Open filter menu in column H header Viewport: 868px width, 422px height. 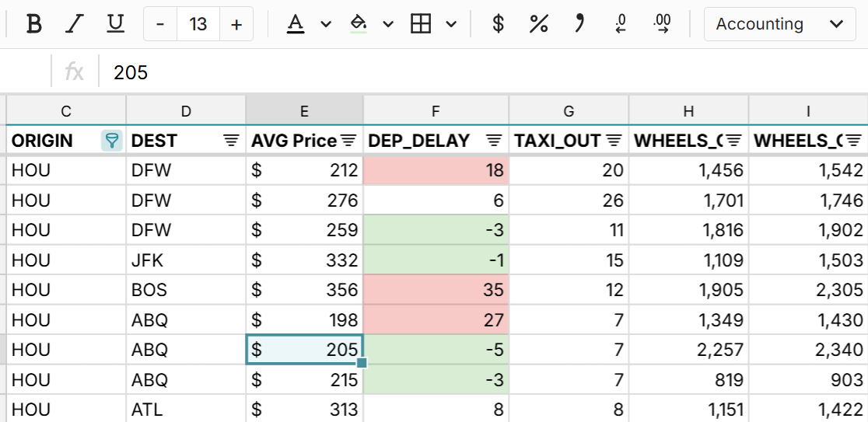pyautogui.click(x=734, y=141)
